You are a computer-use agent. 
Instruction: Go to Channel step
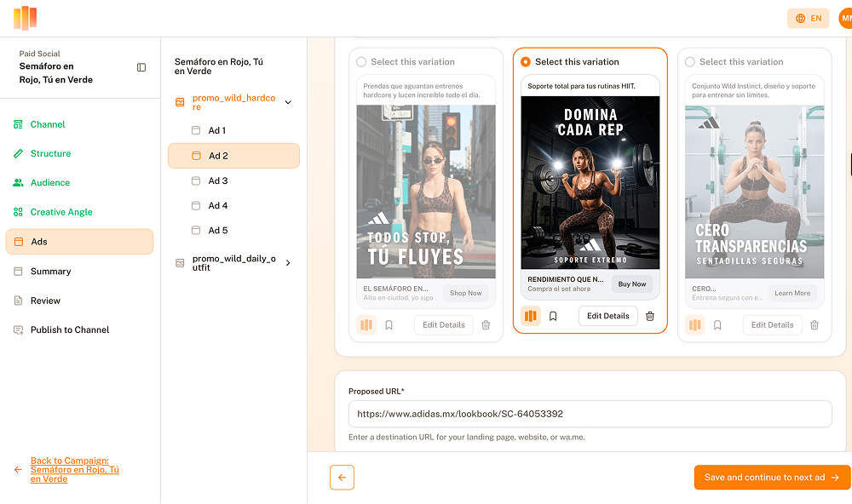point(47,124)
